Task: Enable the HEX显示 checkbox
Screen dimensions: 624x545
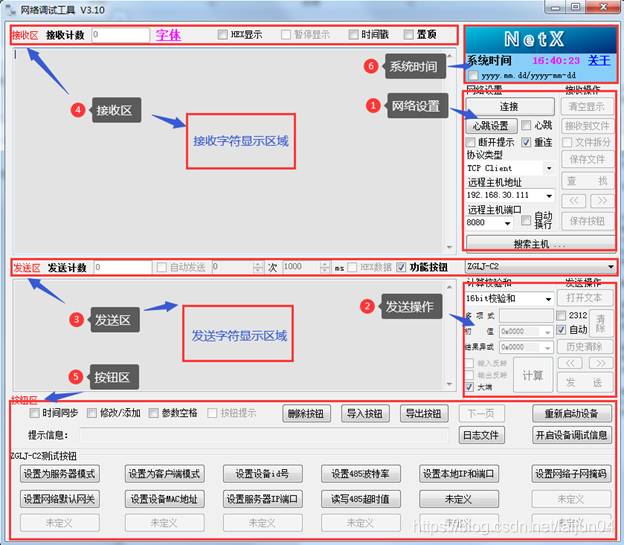Action: coord(223,34)
